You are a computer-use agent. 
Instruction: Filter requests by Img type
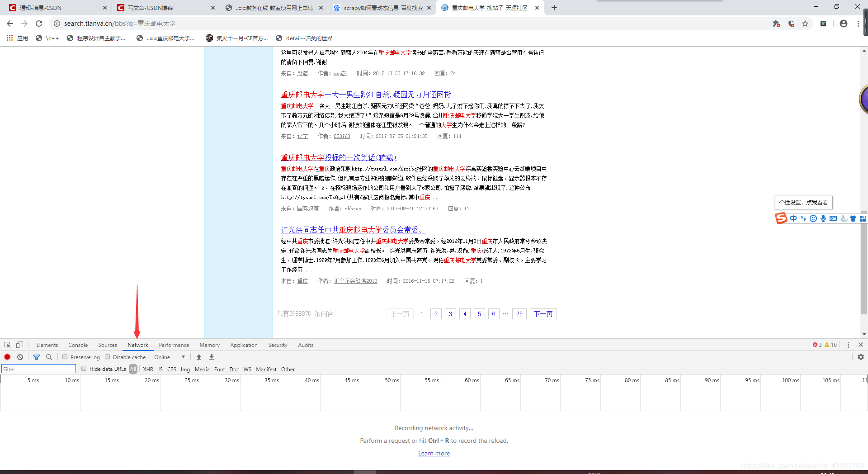click(x=185, y=369)
